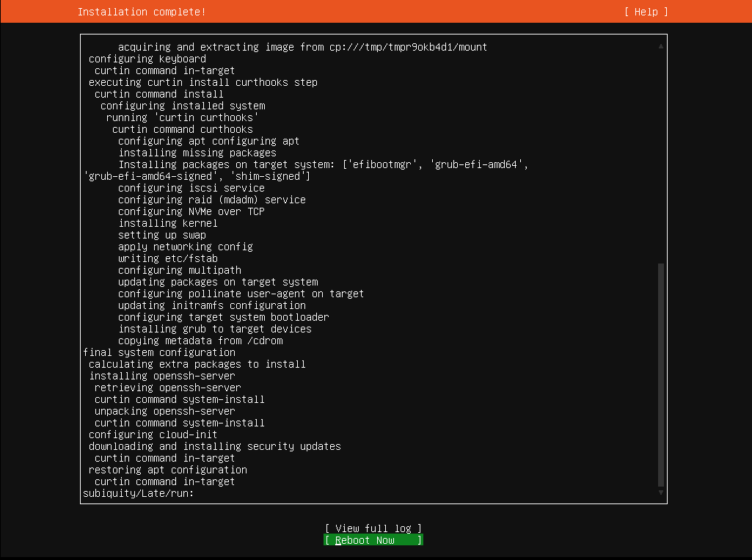Click the 'configuring cloud-init' line
This screenshot has height=560, width=752.
pyautogui.click(x=153, y=435)
